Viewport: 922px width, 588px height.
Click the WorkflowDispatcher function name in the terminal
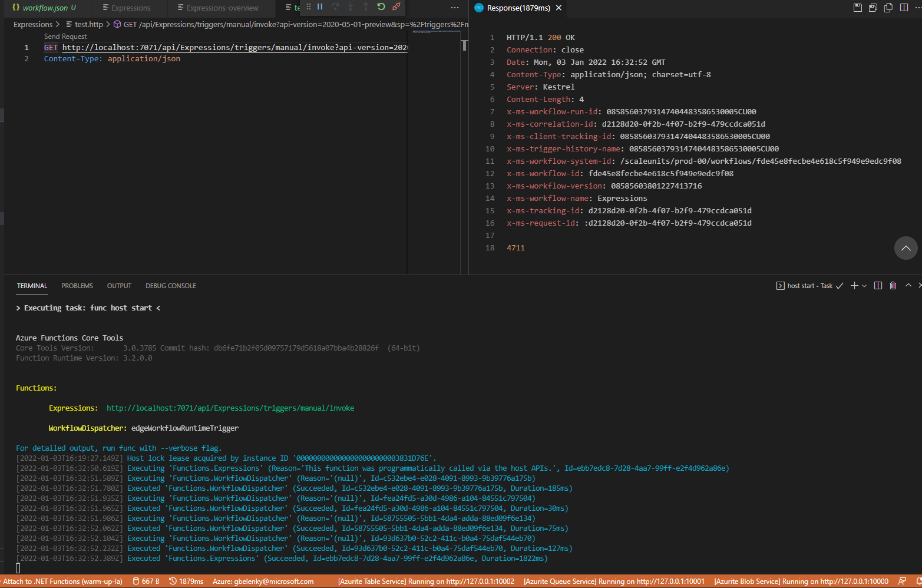[87, 428]
